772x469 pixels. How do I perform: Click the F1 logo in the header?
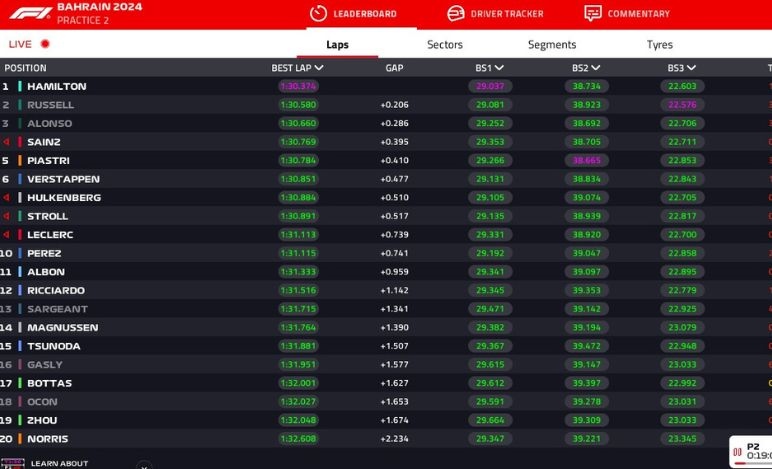(27, 13)
